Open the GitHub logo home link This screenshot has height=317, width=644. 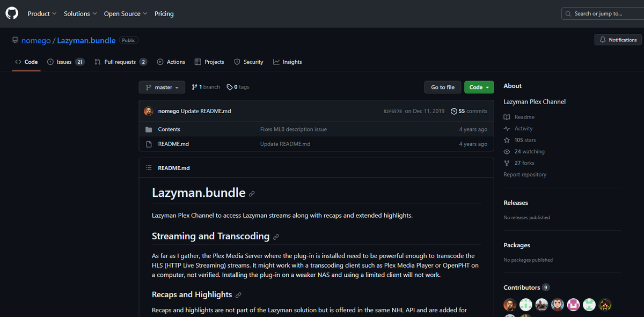click(12, 13)
